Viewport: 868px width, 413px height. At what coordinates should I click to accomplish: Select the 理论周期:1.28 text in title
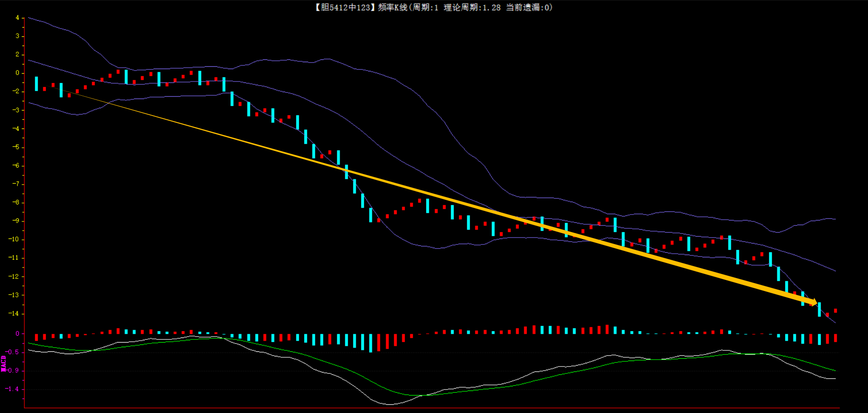[x=472, y=7]
